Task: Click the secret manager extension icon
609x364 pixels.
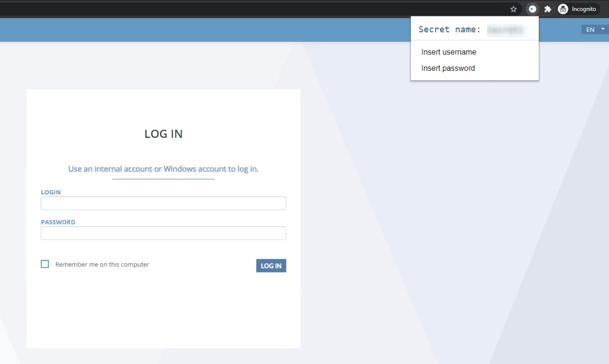Action: pyautogui.click(x=532, y=9)
